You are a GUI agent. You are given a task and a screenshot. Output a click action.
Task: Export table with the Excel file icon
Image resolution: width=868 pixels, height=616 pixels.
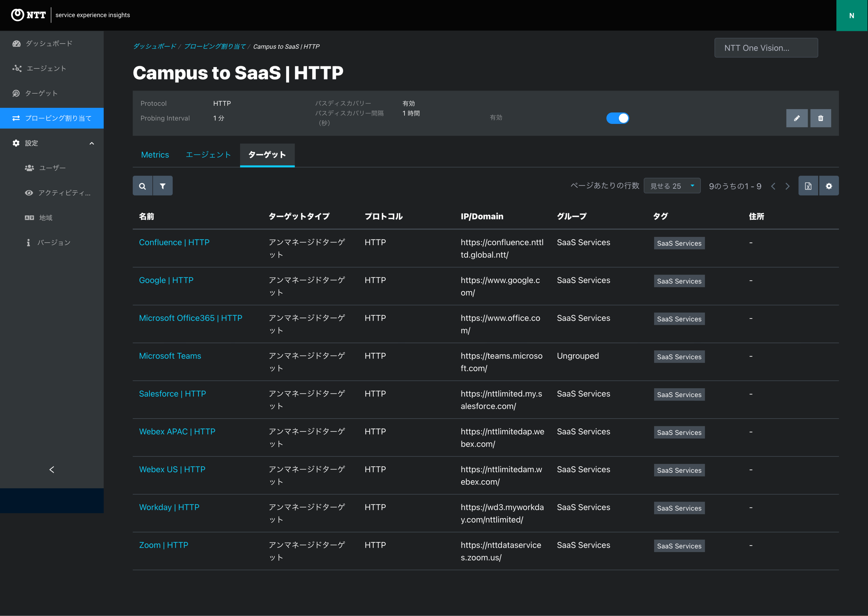point(808,186)
